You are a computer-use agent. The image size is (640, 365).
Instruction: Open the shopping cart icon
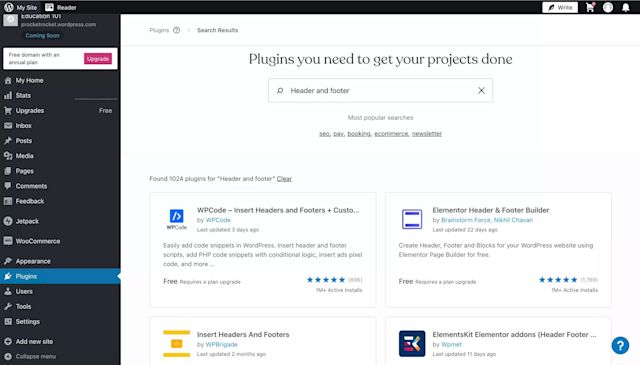click(x=590, y=7)
